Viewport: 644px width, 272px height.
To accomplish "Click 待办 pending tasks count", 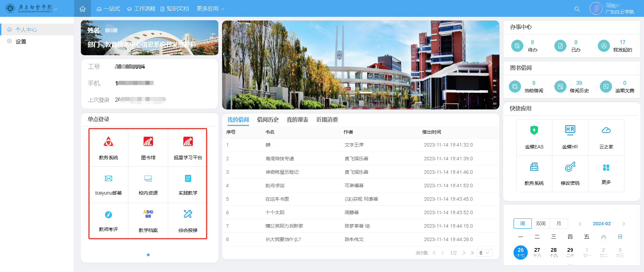I will click(x=532, y=45).
